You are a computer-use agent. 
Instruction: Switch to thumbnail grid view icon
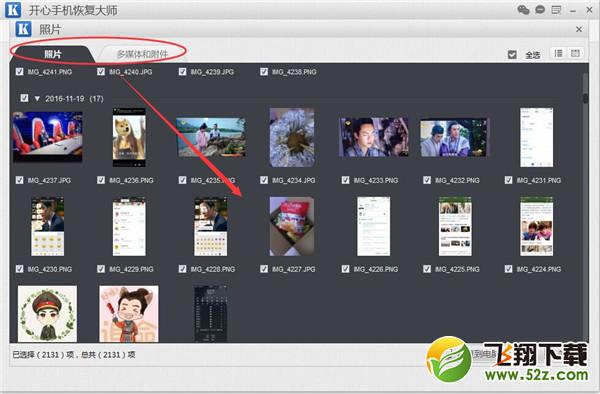pyautogui.click(x=575, y=54)
